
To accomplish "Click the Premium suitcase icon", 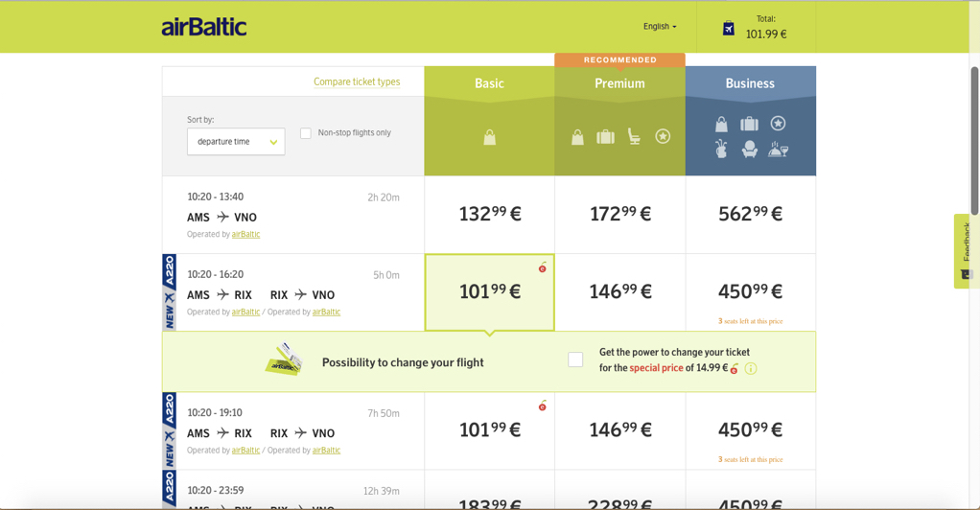I will click(x=605, y=137).
